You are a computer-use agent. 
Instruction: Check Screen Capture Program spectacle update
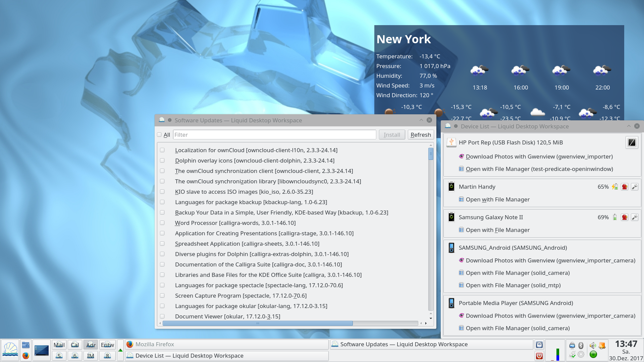pos(162,296)
